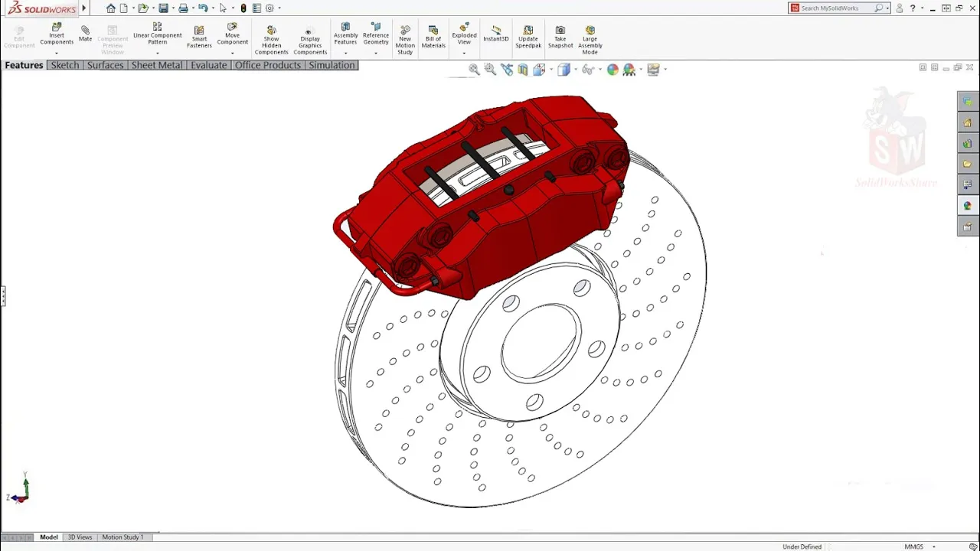Click Update Speedpak
Image resolution: width=980 pixels, height=551 pixels.
528,37
